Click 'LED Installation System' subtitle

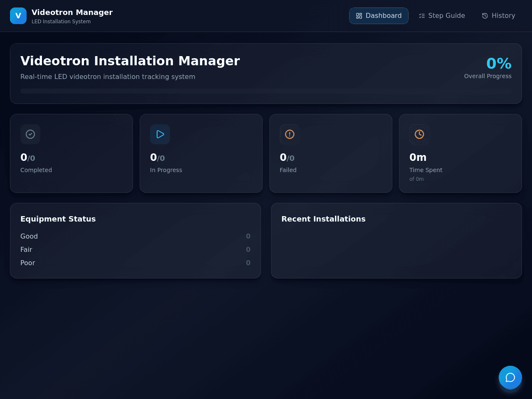click(x=61, y=22)
